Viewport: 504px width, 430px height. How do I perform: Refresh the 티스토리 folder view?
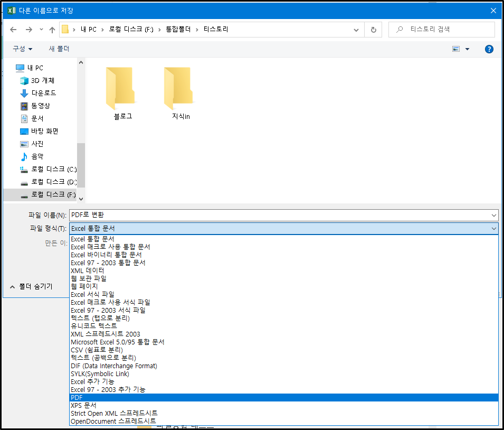coord(373,30)
